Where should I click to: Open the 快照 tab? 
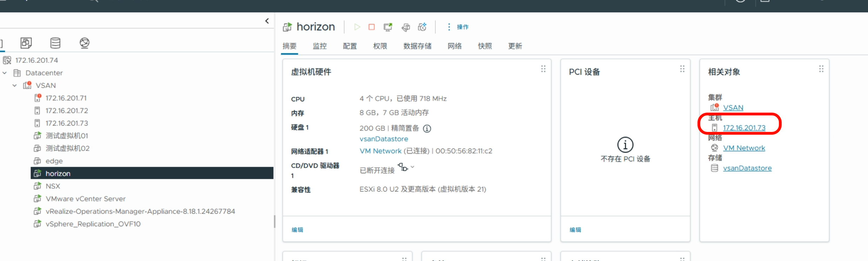pyautogui.click(x=485, y=46)
